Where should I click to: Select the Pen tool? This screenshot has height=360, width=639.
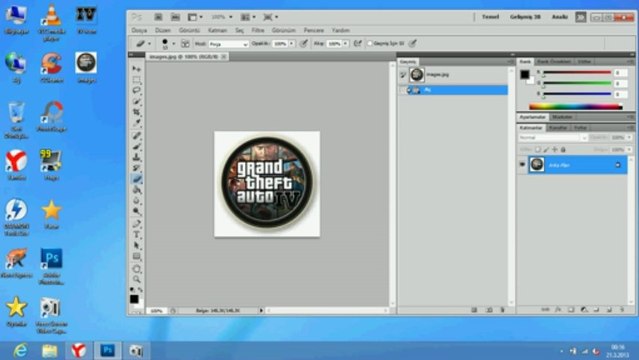[x=137, y=224]
